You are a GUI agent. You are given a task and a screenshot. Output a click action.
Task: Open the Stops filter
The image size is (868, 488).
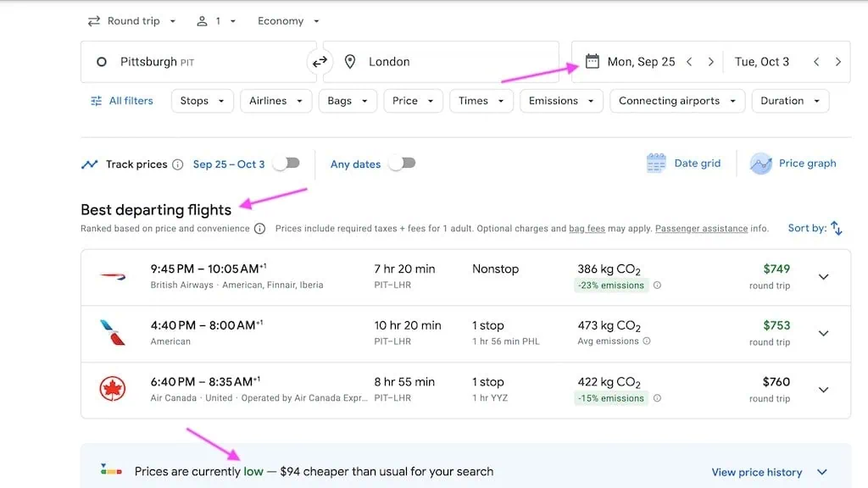click(x=202, y=101)
